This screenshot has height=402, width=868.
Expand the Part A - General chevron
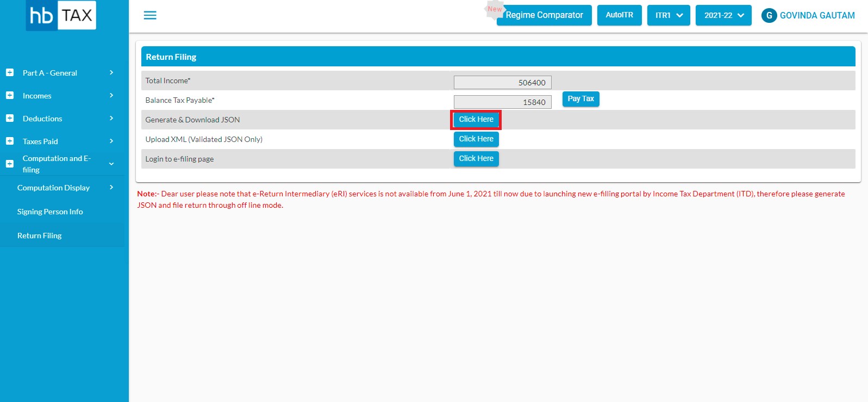(111, 72)
